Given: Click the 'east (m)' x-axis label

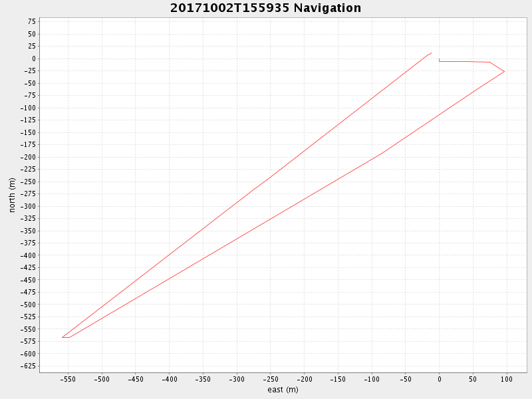Looking at the screenshot, I should pyautogui.click(x=283, y=390).
